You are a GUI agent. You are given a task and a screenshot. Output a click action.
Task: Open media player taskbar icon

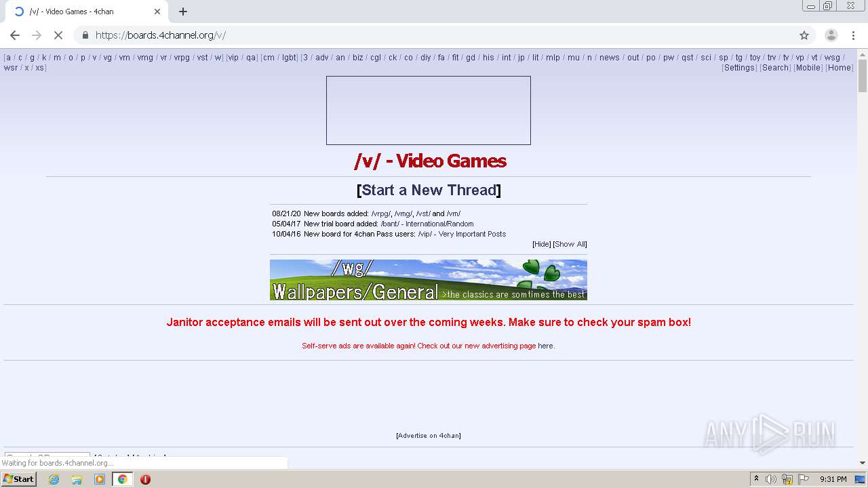(100, 479)
